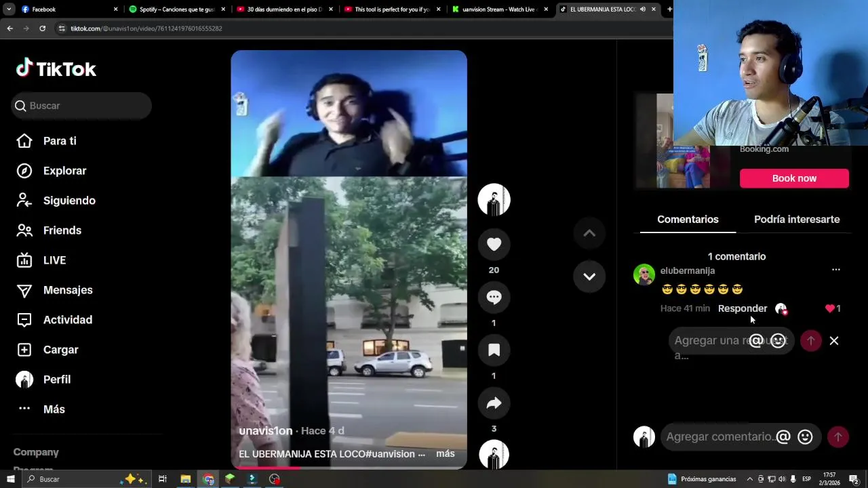Open the Windows Start menu
The height and width of the screenshot is (488, 868).
[x=11, y=479]
